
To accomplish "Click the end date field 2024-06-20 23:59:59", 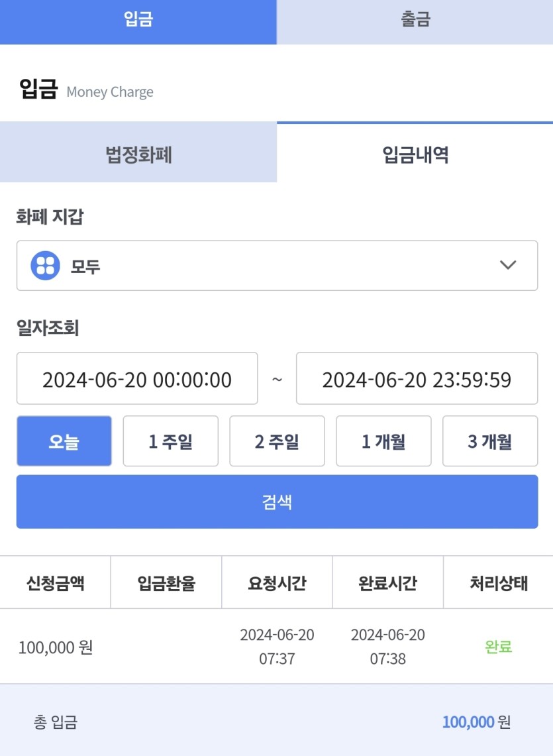I will [417, 378].
